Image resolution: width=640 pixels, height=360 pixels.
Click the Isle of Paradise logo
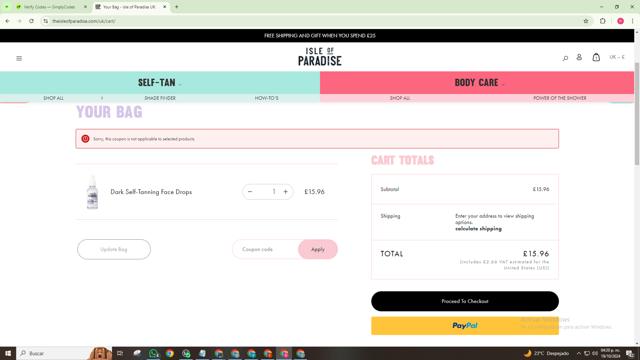click(320, 57)
